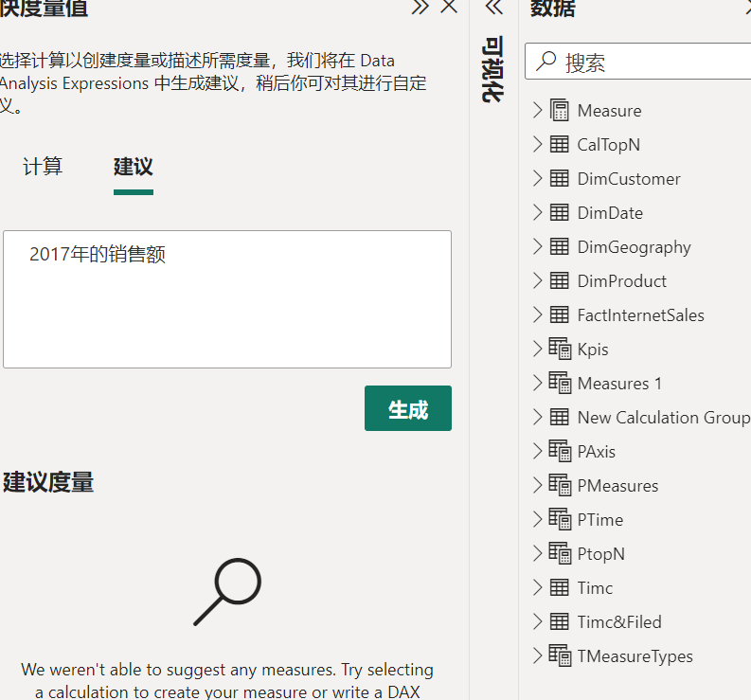Image resolution: width=751 pixels, height=700 pixels.
Task: Click the Kpis calculated table icon
Action: click(560, 349)
